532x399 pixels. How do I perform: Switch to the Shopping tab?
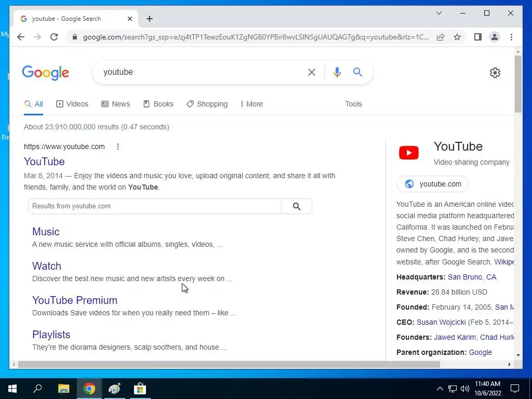(x=207, y=104)
